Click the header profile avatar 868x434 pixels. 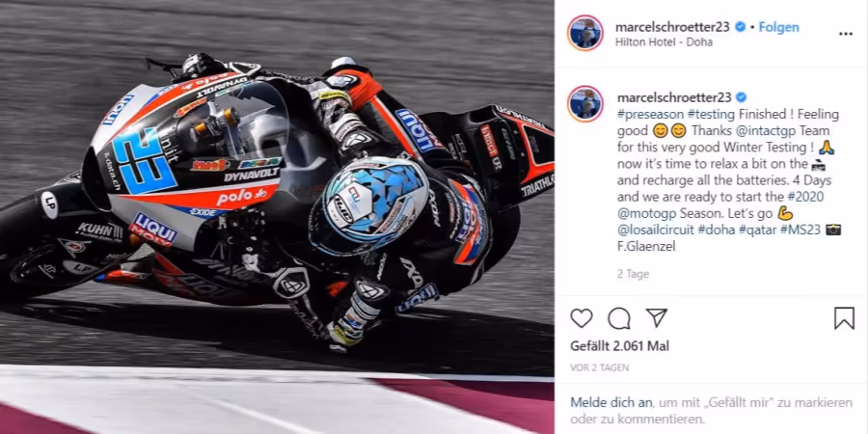point(585,33)
